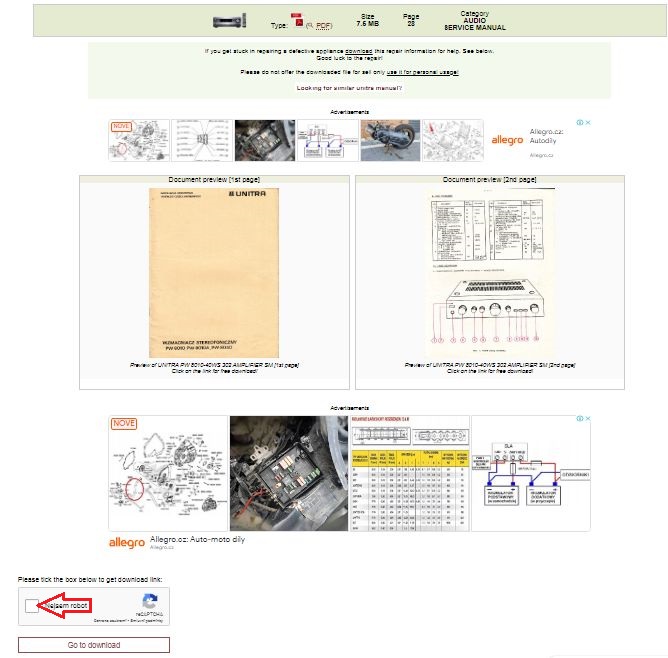Close the lower ad banner
Viewport: 668px width, 658px height.
pos(588,419)
